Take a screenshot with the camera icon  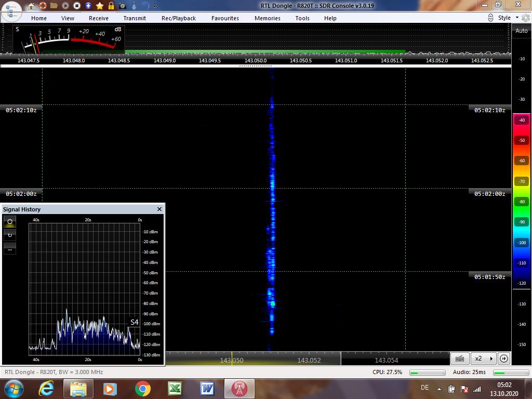pyautogui.click(x=123, y=5)
